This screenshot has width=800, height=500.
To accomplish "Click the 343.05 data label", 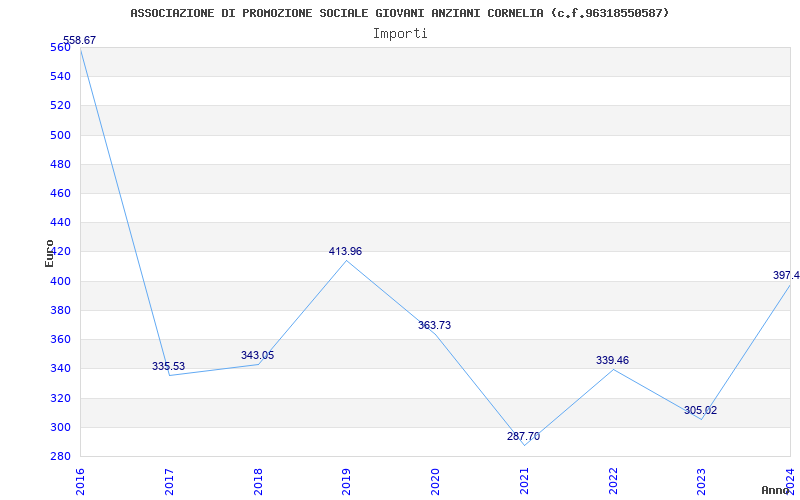I will point(257,356).
